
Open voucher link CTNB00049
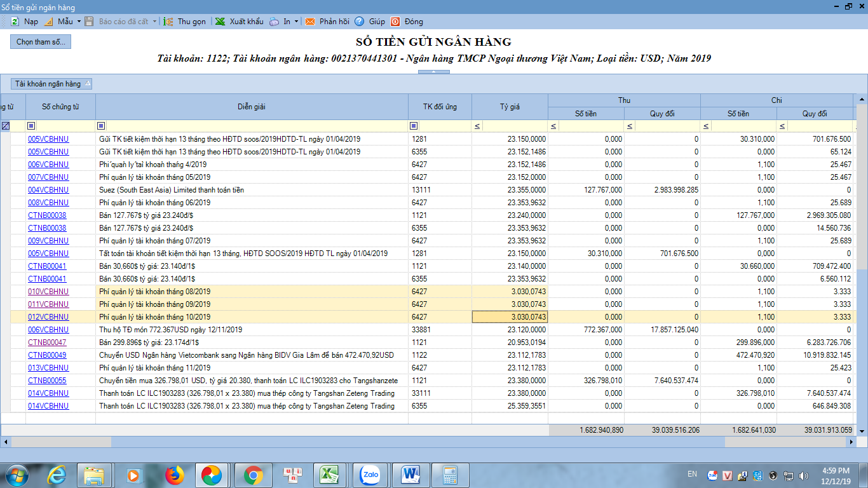(x=47, y=355)
